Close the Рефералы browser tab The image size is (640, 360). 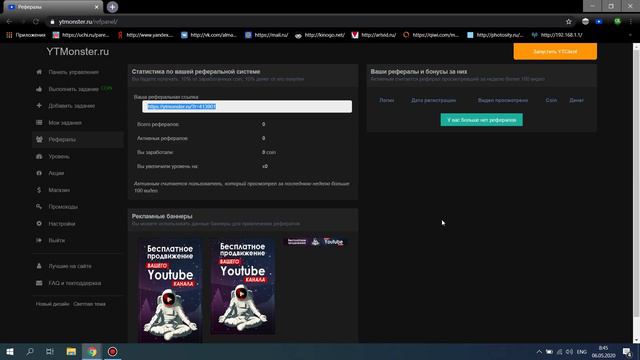[x=96, y=7]
